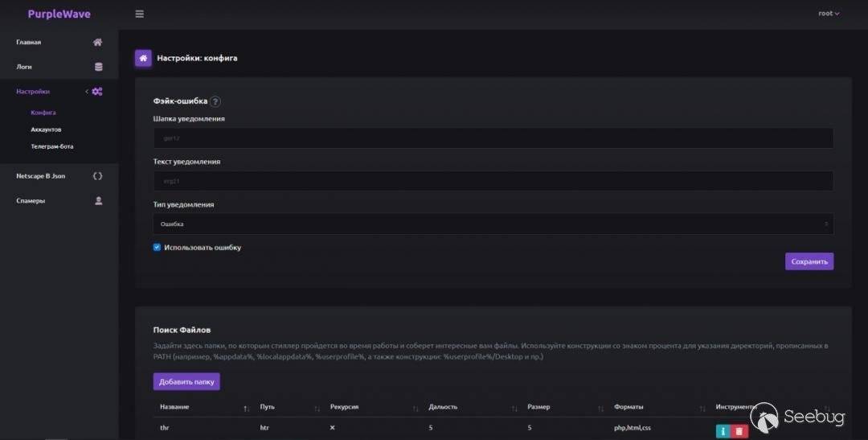This screenshot has height=440, width=868.
Task: Click the question mark help icon
Action: (215, 101)
